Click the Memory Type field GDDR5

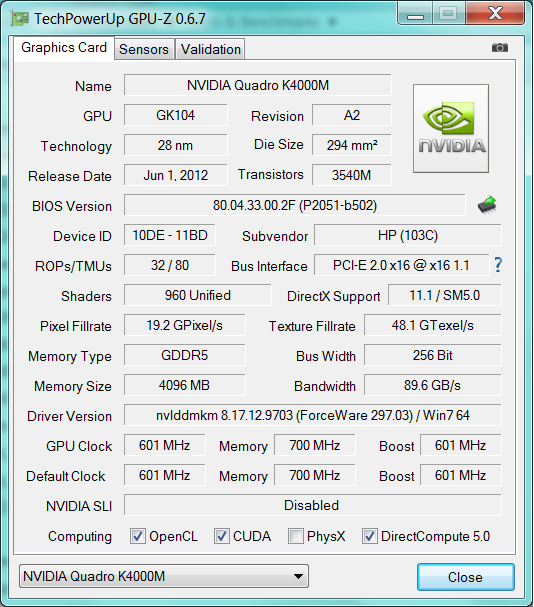(184, 355)
